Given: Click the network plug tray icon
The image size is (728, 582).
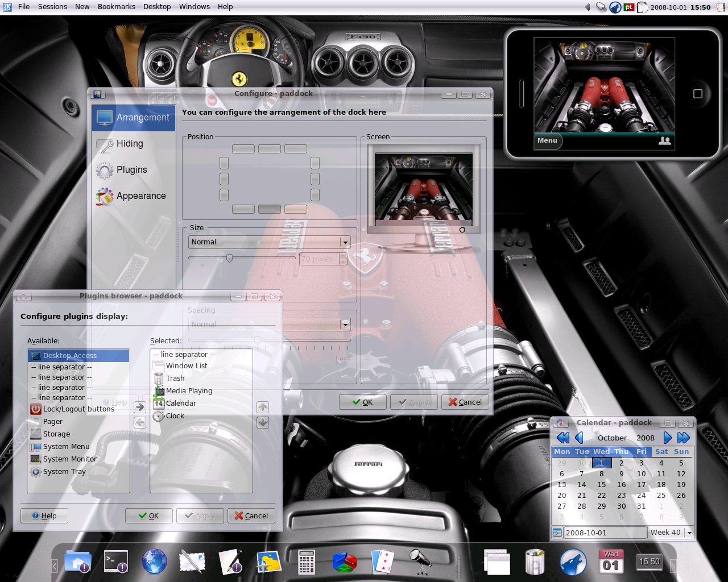Looking at the screenshot, I should (601, 7).
